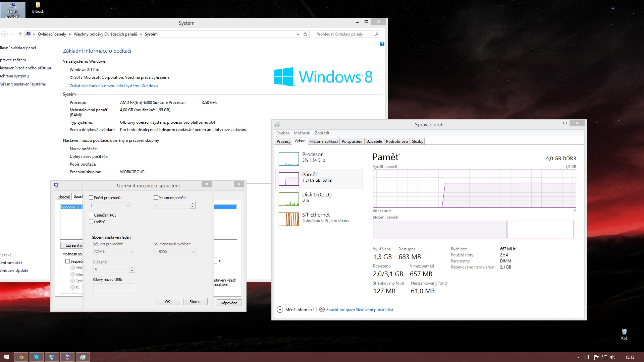Screen dimensions: 644x362
Task: Click the Nápověda button
Action: [229, 303]
